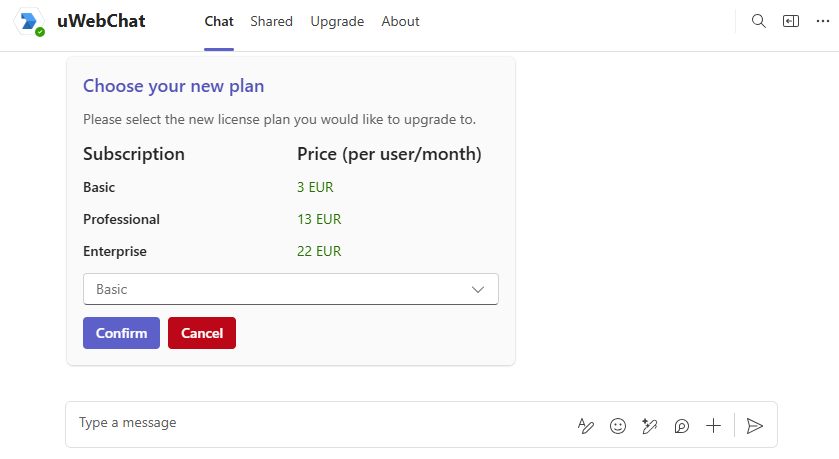Click the uWebChat app logo icon
839x459 pixels.
pyautogui.click(x=29, y=22)
